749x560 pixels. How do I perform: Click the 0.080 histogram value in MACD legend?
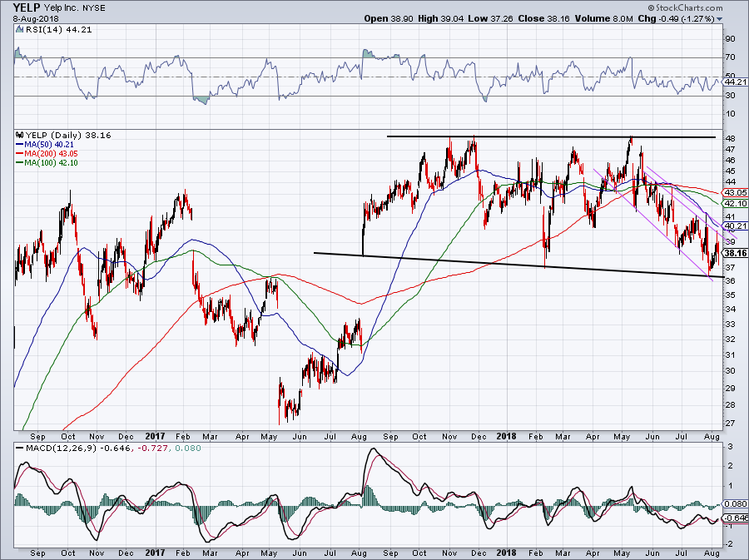[188, 448]
